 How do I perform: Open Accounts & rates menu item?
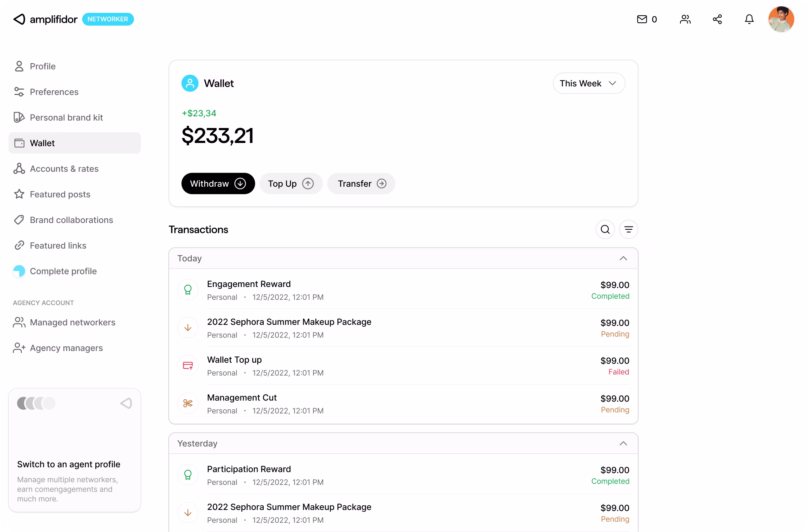tap(64, 169)
